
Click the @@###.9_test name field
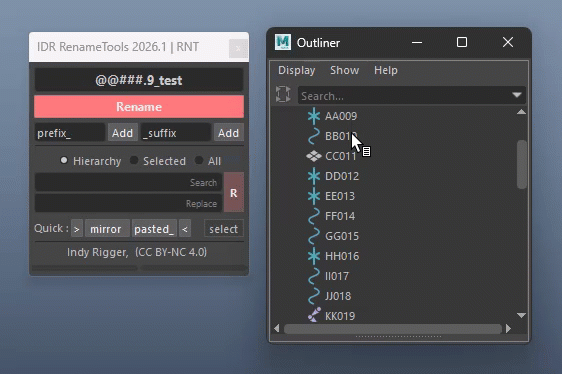139,80
